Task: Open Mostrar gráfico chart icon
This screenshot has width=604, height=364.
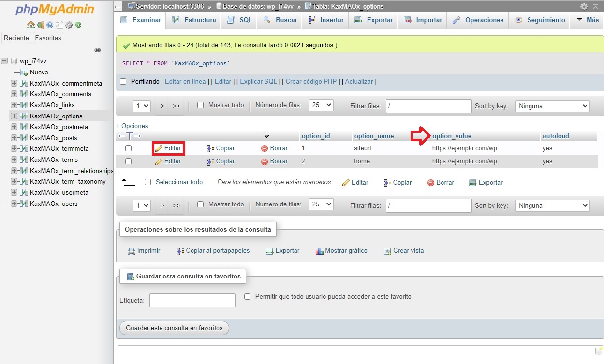Action: coord(319,251)
